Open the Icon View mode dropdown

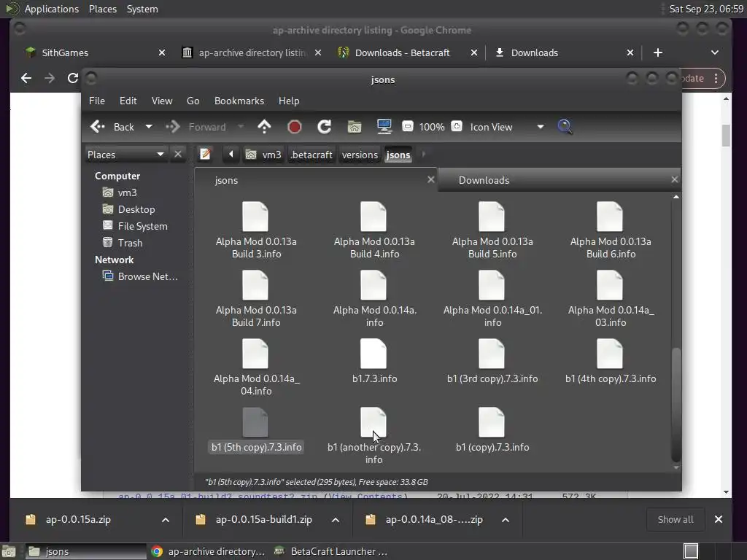point(507,127)
